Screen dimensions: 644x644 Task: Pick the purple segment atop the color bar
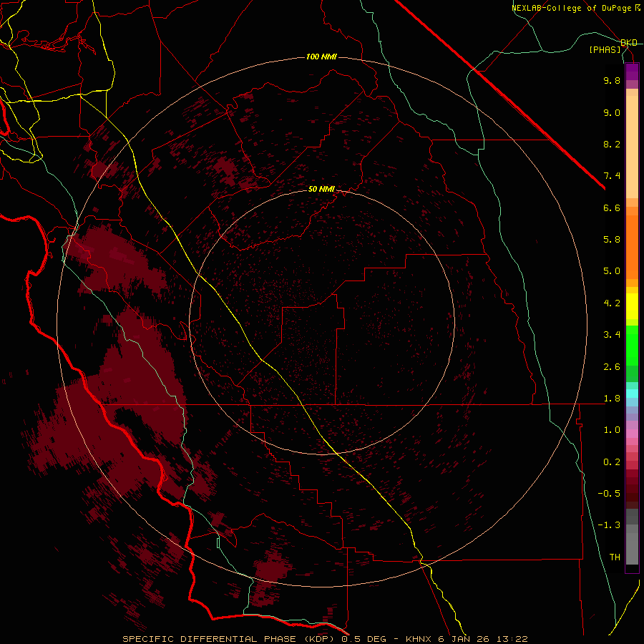(632, 72)
